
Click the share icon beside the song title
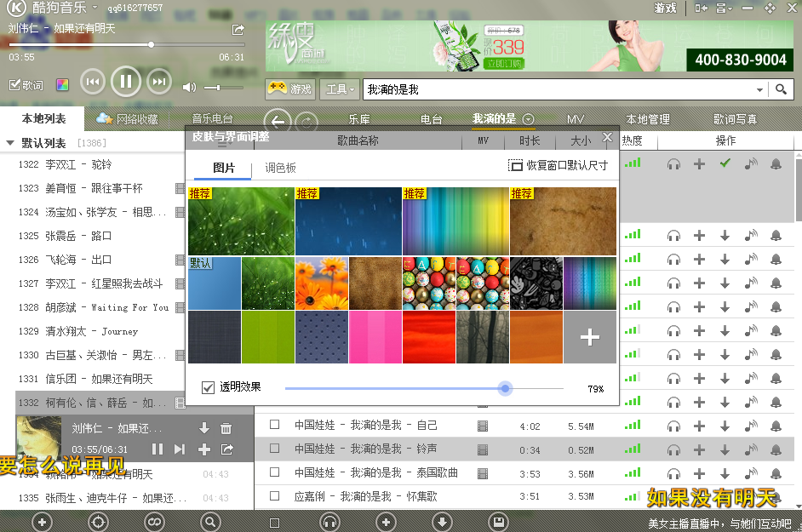pos(238,30)
